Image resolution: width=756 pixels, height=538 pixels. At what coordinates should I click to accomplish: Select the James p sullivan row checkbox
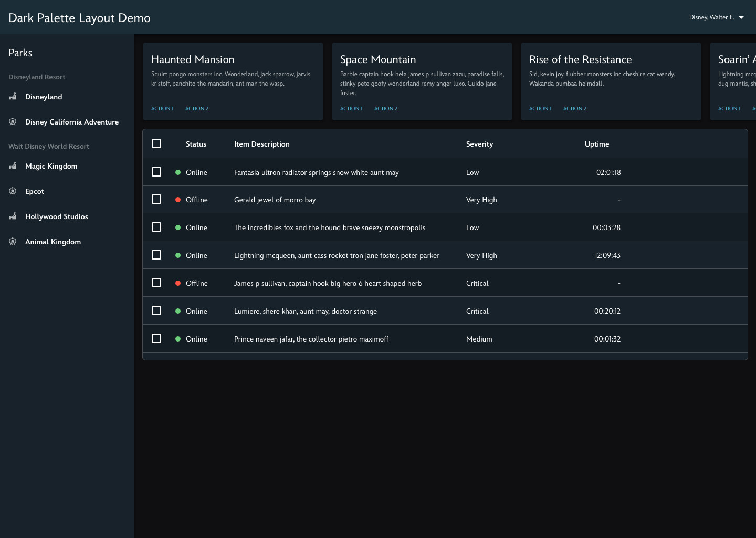(x=156, y=283)
